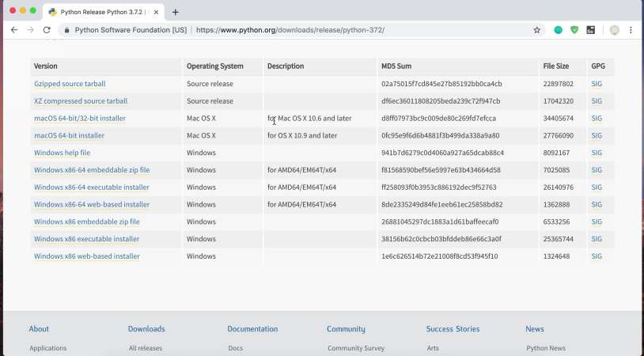Open the Success Stories footer heading

click(x=453, y=329)
